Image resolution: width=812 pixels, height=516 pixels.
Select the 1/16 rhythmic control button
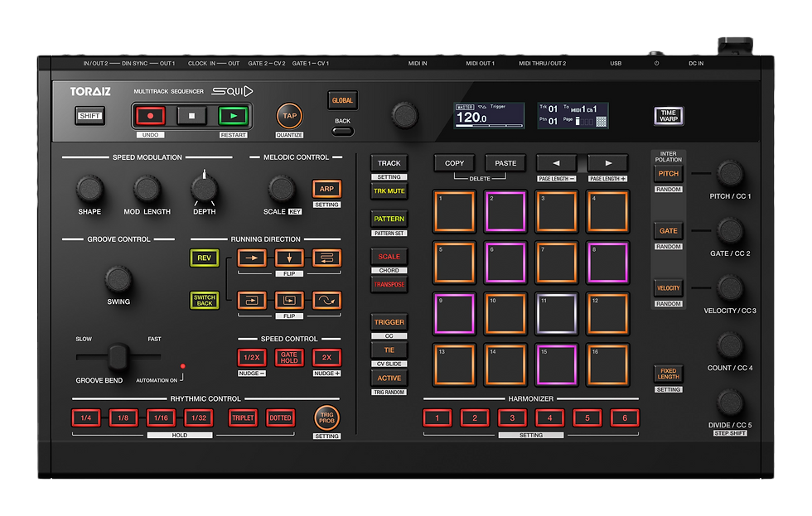pos(161,417)
